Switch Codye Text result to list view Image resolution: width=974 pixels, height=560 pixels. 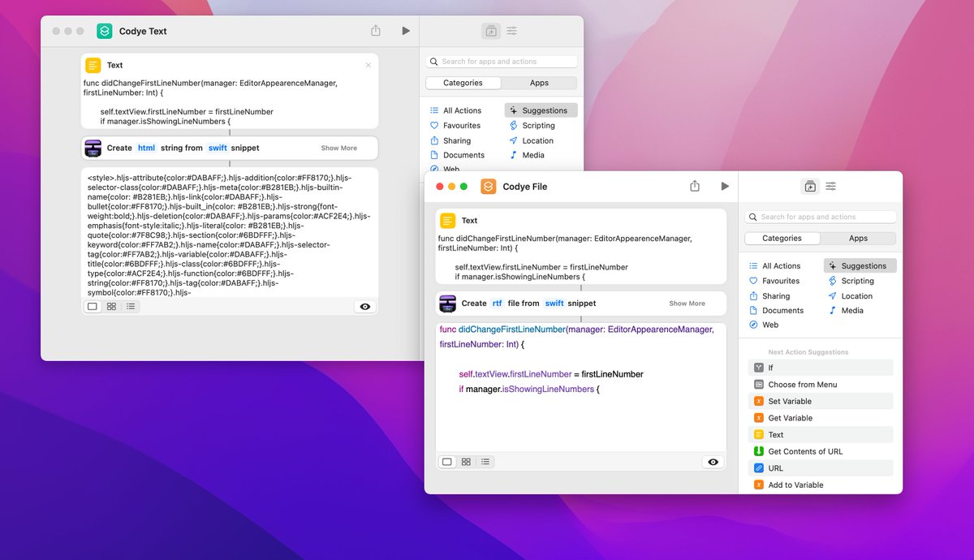tap(131, 307)
